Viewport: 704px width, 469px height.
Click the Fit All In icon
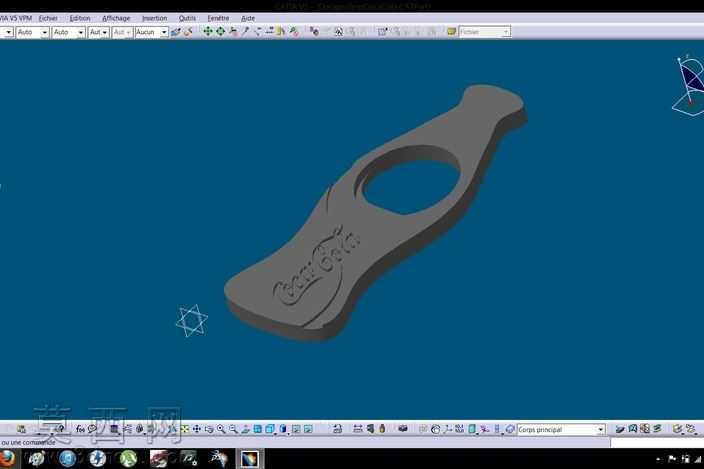(x=185, y=429)
